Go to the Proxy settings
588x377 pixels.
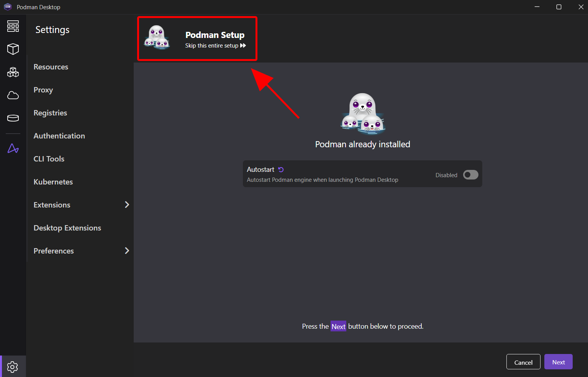pyautogui.click(x=43, y=90)
